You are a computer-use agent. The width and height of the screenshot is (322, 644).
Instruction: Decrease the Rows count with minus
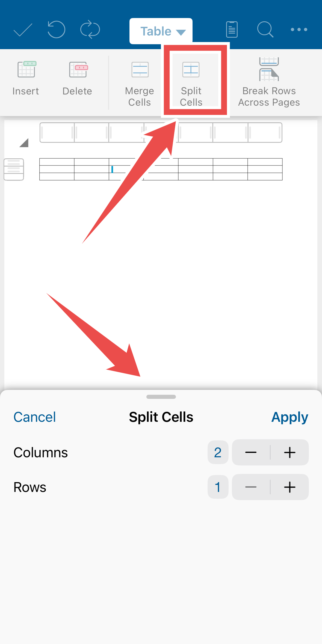251,487
